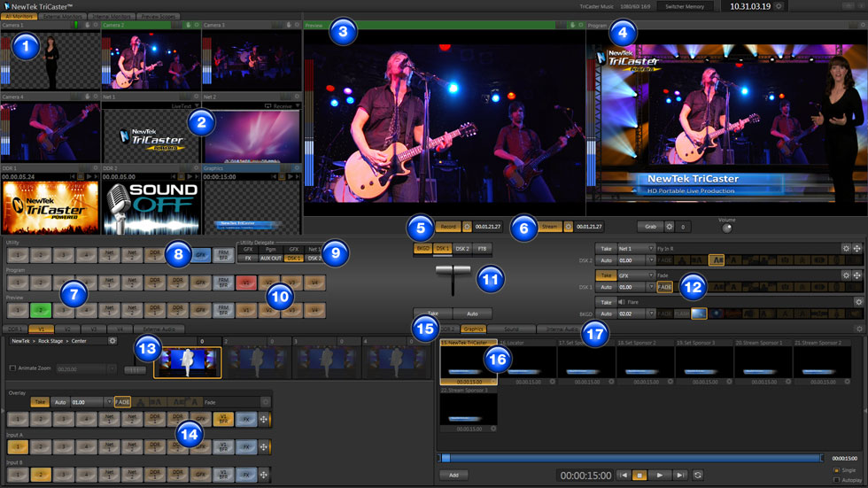The image size is (868, 488).
Task: Click Auto below the T-bar
Action: pyautogui.click(x=472, y=314)
